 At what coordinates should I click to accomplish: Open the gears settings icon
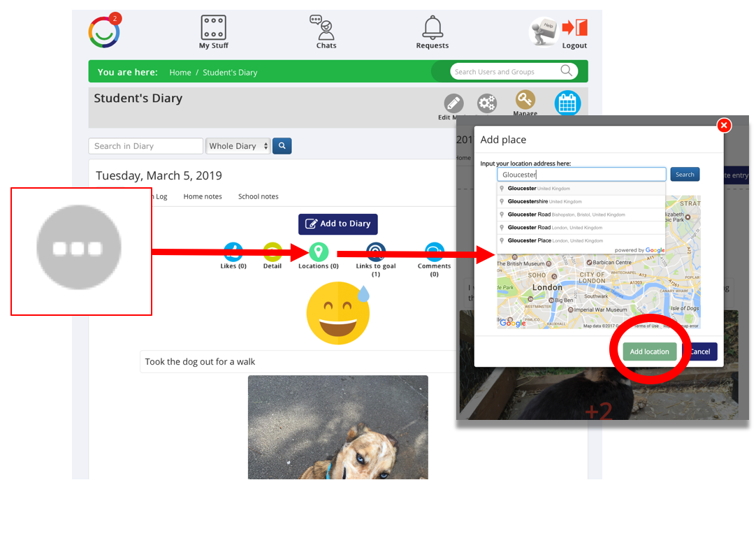click(x=486, y=103)
